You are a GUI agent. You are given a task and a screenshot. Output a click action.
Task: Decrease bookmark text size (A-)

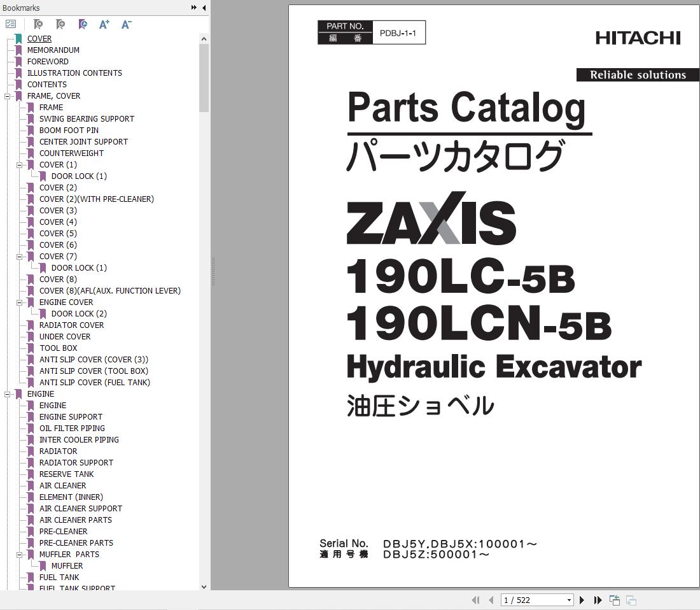click(127, 24)
